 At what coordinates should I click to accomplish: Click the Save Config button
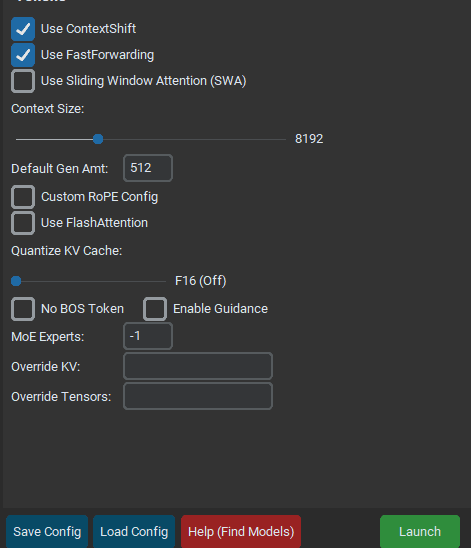tap(47, 532)
